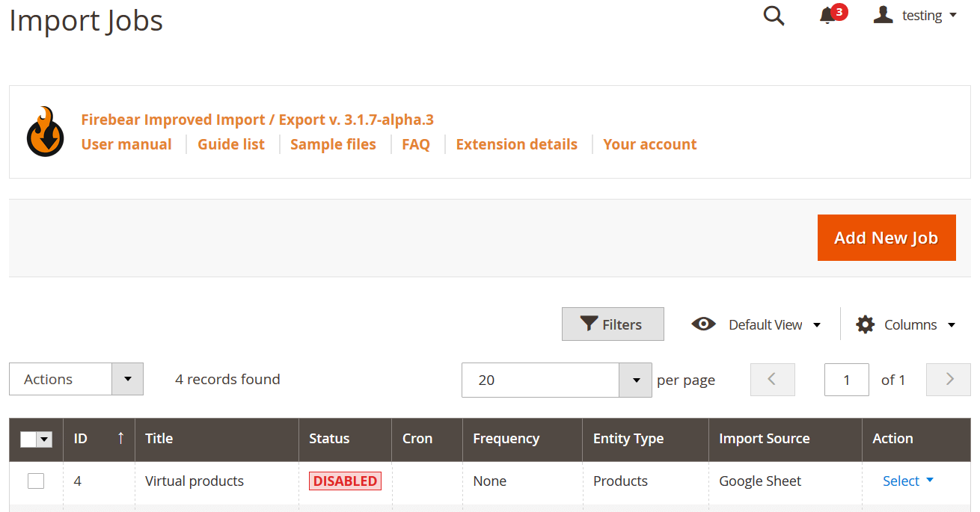This screenshot has width=980, height=512.
Task: Click the Frequency column header
Action: 522,439
